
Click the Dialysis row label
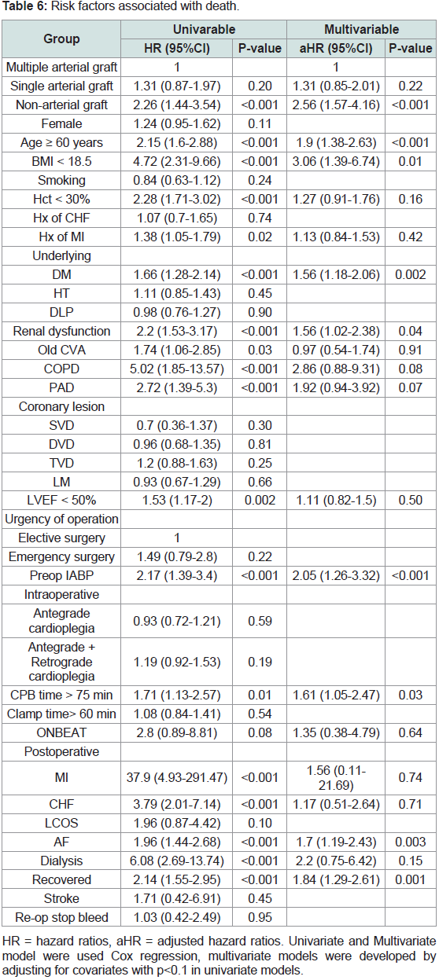pyautogui.click(x=61, y=861)
